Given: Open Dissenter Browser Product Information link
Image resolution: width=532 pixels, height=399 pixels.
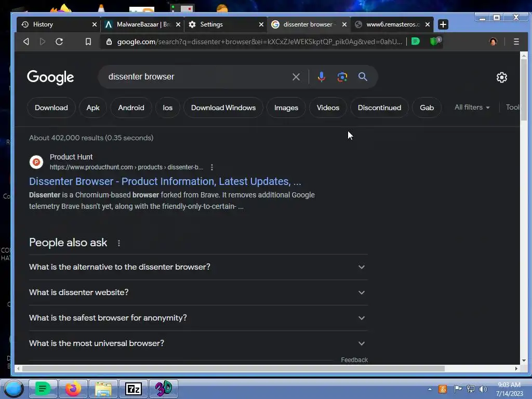Looking at the screenshot, I should (165, 181).
